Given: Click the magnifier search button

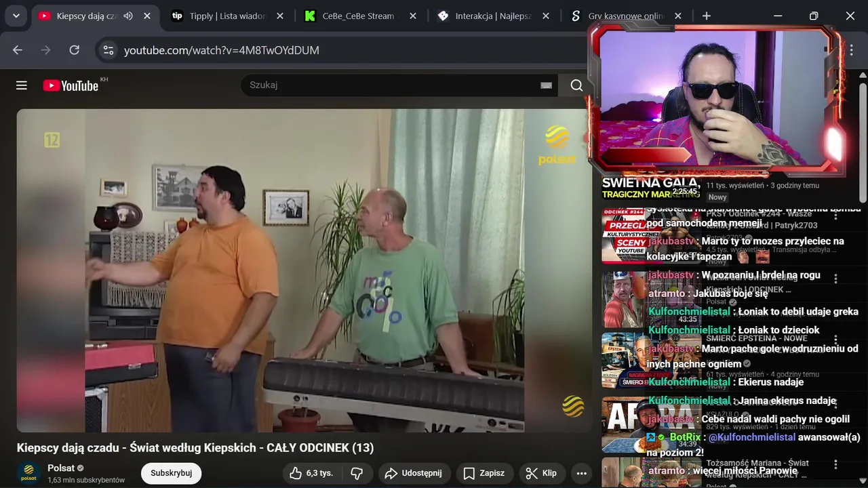Looking at the screenshot, I should tap(576, 85).
